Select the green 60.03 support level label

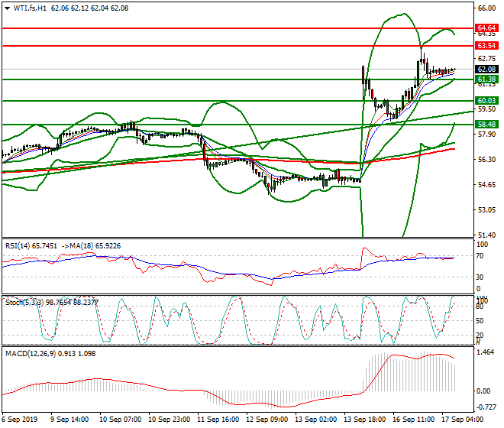486,101
